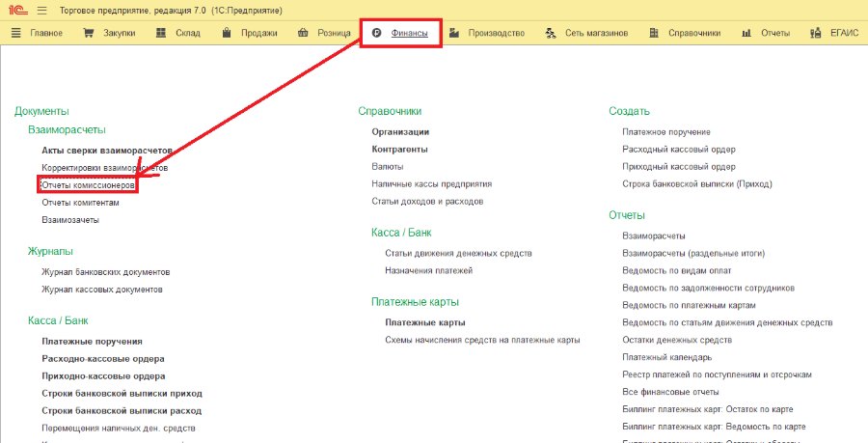Open the hamburger main menu in title bar
868x443 pixels.
click(x=42, y=11)
